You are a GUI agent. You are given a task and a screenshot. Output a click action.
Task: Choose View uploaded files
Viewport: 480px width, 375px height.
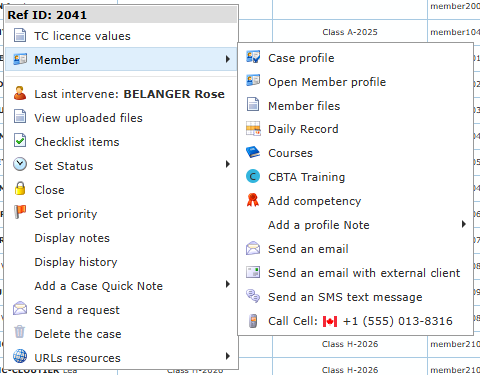click(121, 118)
